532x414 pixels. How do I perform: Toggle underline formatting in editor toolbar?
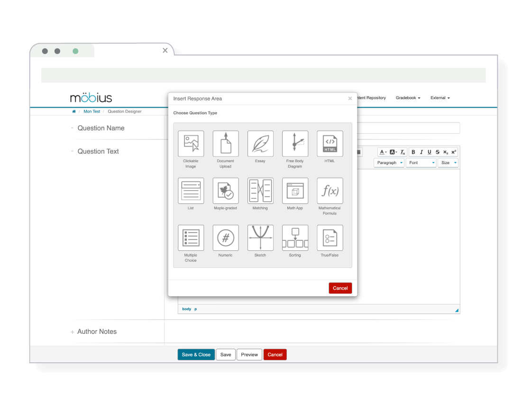point(429,152)
